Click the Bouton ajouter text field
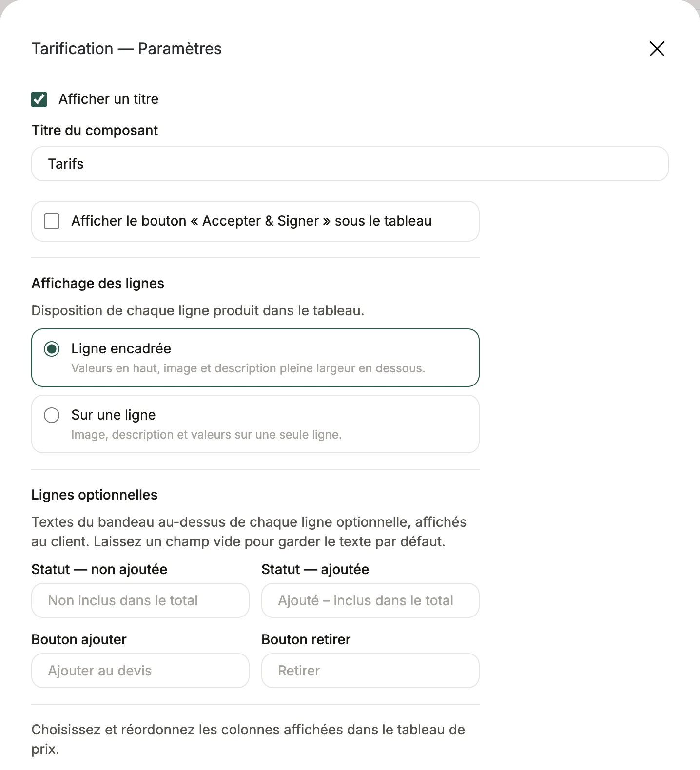 pos(140,671)
